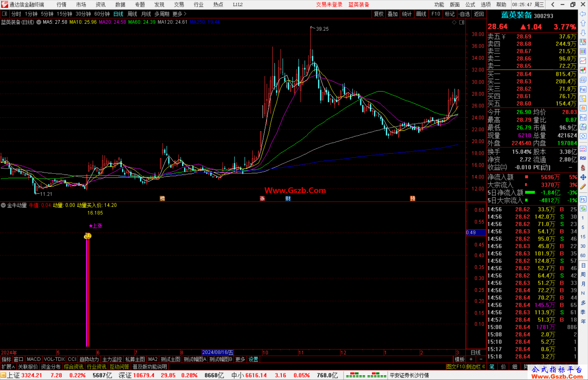Open the 自选 watchlist dropdown
Image resolution: width=588 pixels, height=380 pixels.
(464, 14)
